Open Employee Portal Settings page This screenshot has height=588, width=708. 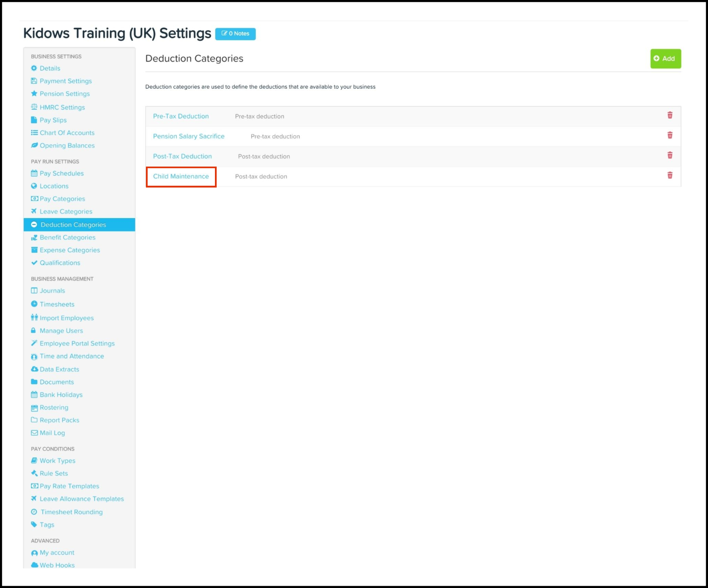(x=77, y=343)
